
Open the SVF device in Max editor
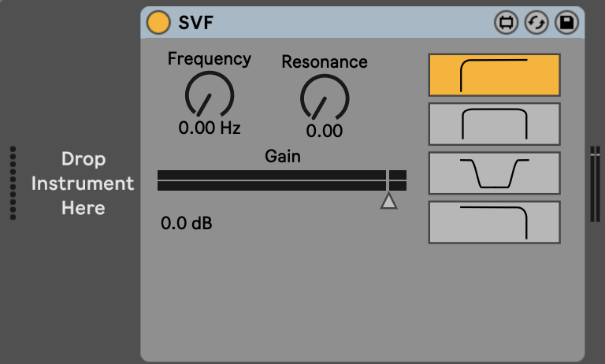coord(506,23)
